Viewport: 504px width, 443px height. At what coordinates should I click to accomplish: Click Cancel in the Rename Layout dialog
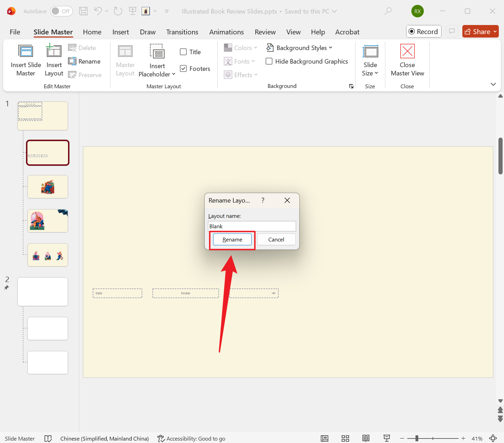point(276,240)
